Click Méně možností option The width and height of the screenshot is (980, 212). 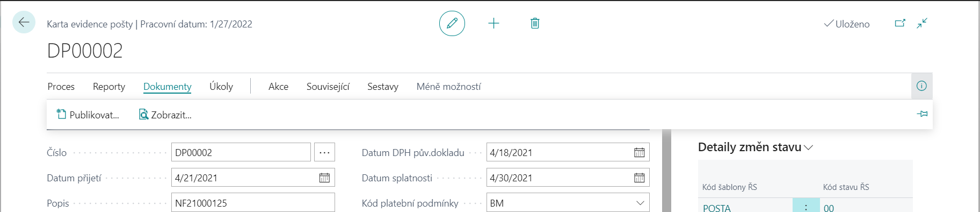pos(449,87)
